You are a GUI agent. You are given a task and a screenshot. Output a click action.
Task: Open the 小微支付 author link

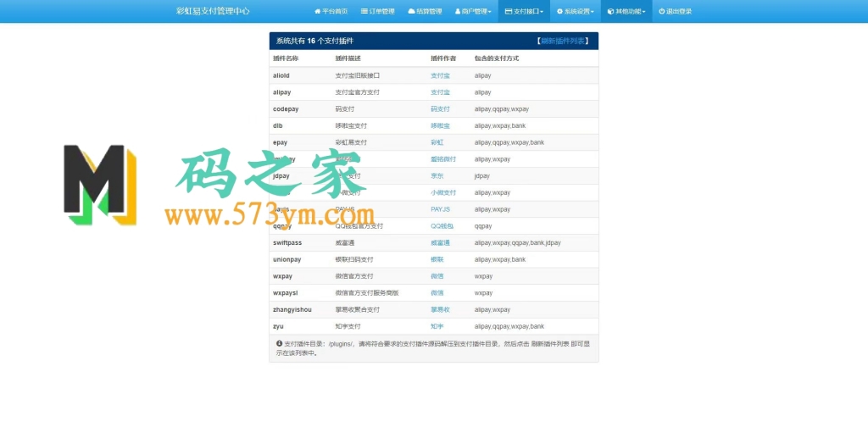[442, 192]
